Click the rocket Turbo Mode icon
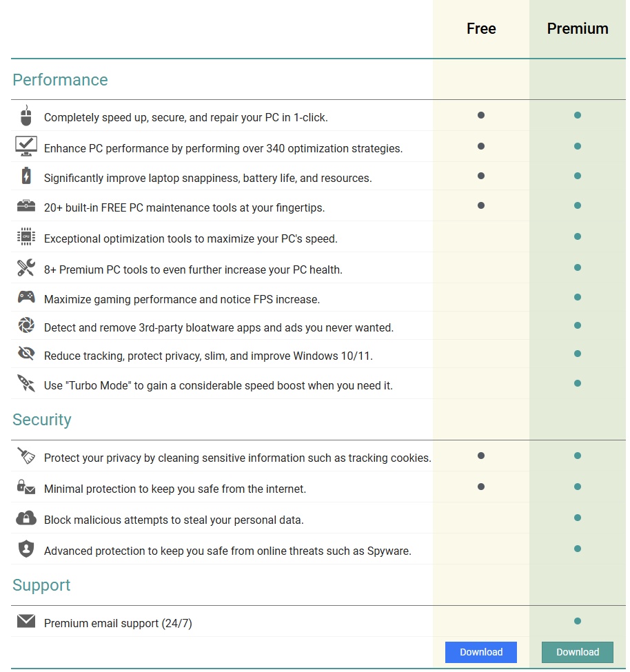 pyautogui.click(x=26, y=384)
